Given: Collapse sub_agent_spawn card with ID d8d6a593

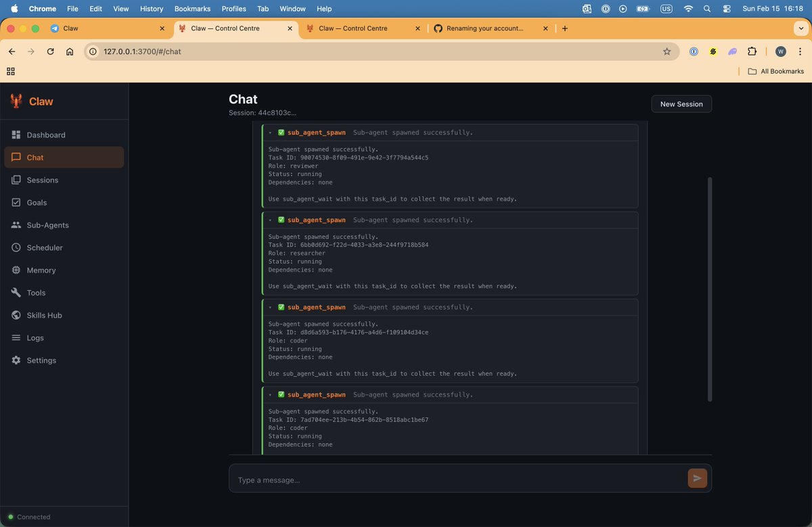Looking at the screenshot, I should click(271, 307).
